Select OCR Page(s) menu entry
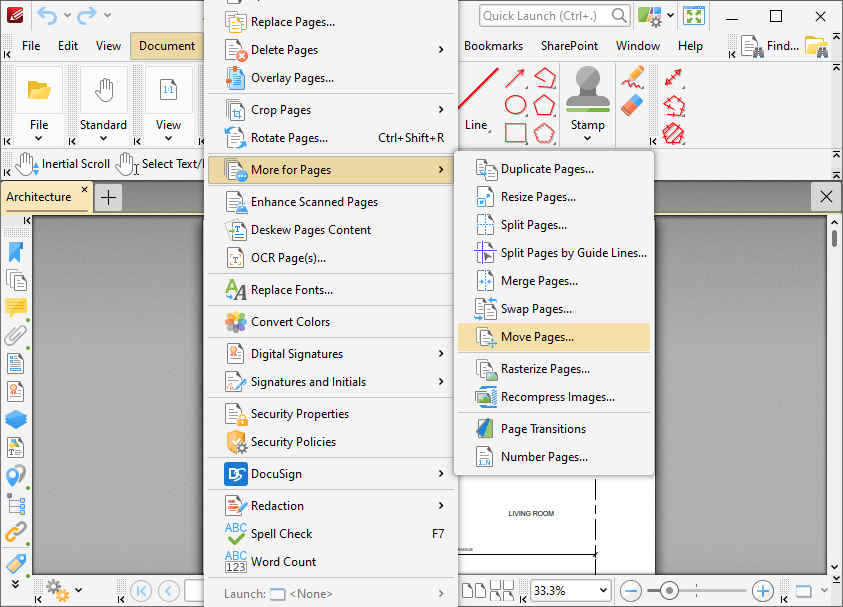The height and width of the screenshot is (607, 843). click(x=332, y=258)
